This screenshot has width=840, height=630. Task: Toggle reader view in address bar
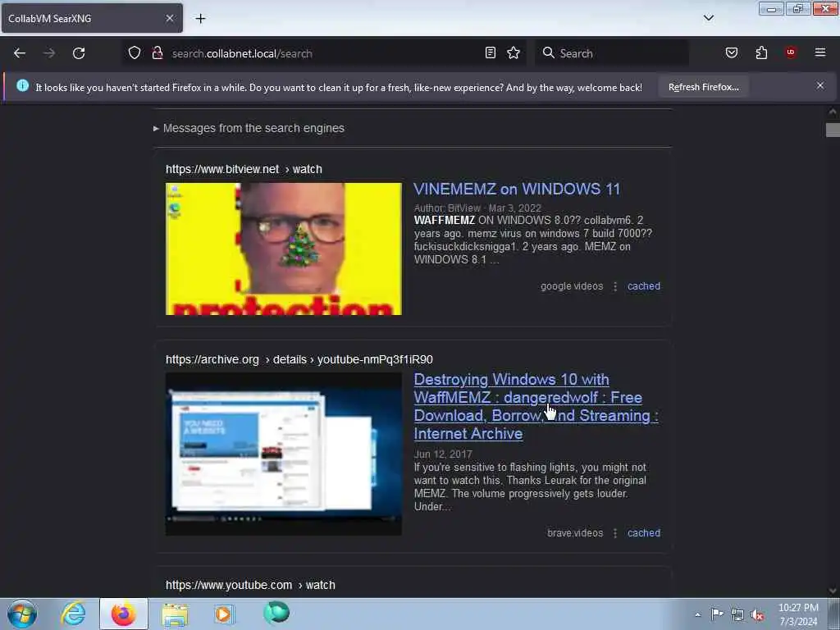[491, 52]
